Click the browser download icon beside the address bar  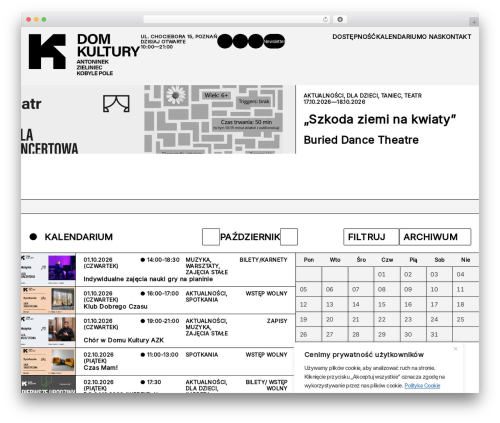pos(340,20)
